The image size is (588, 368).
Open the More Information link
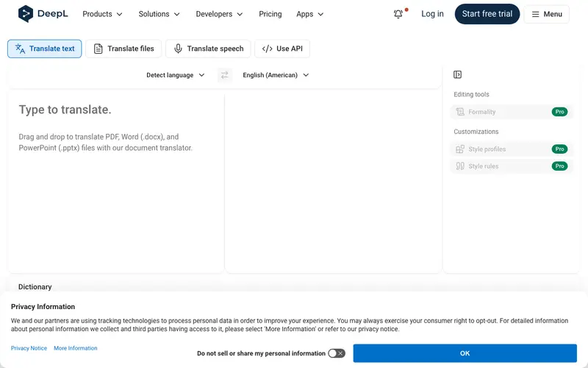click(x=76, y=348)
